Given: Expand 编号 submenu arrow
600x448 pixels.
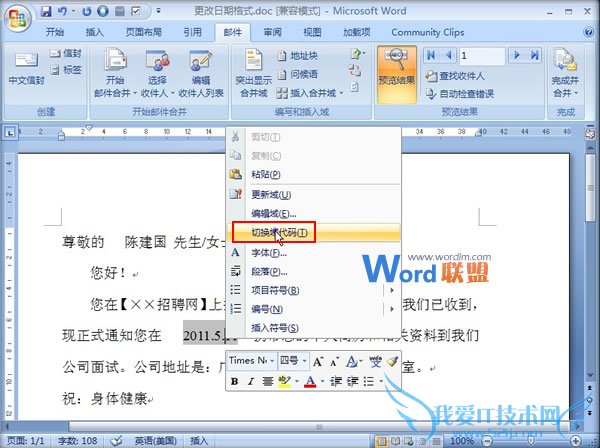Looking at the screenshot, I should pyautogui.click(x=391, y=309).
